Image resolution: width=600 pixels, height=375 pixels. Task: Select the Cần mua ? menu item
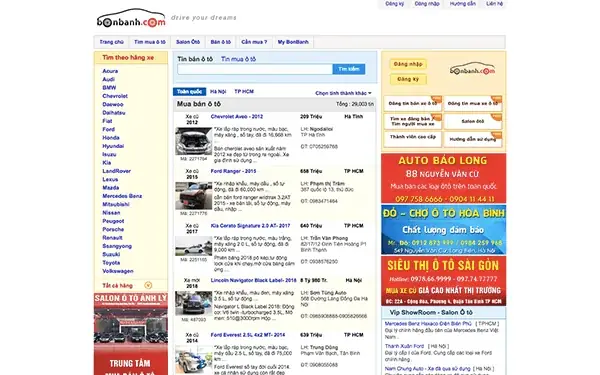254,42
